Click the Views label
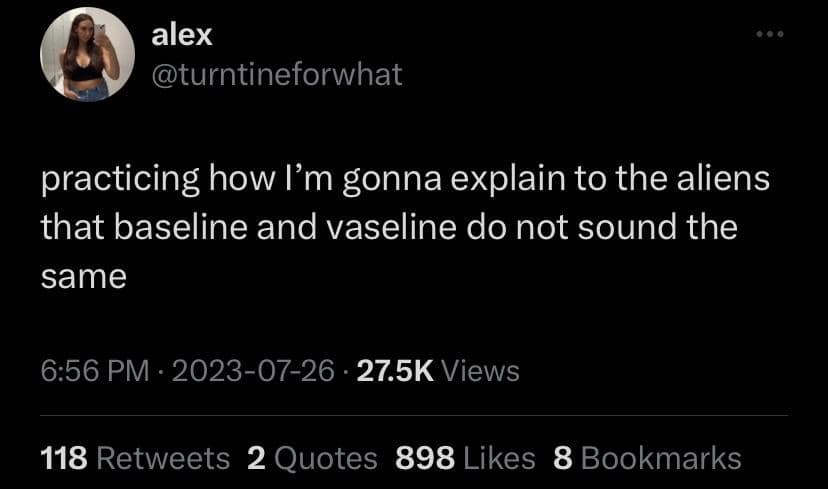Screen dimensions: 828x489 (x=480, y=371)
